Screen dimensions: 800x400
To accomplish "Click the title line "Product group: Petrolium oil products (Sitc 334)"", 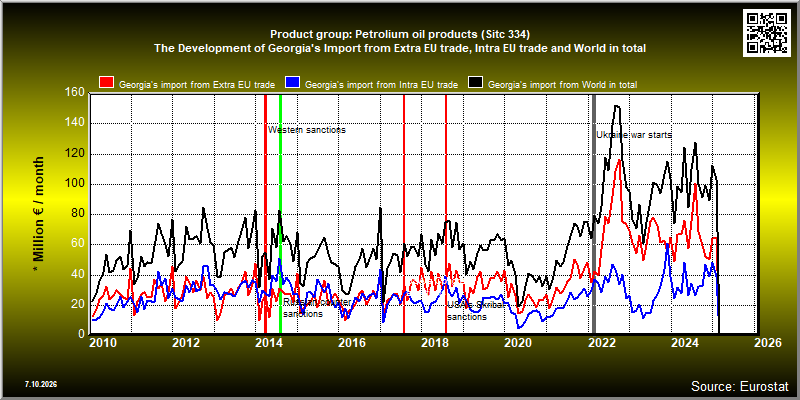I will click(400, 35).
